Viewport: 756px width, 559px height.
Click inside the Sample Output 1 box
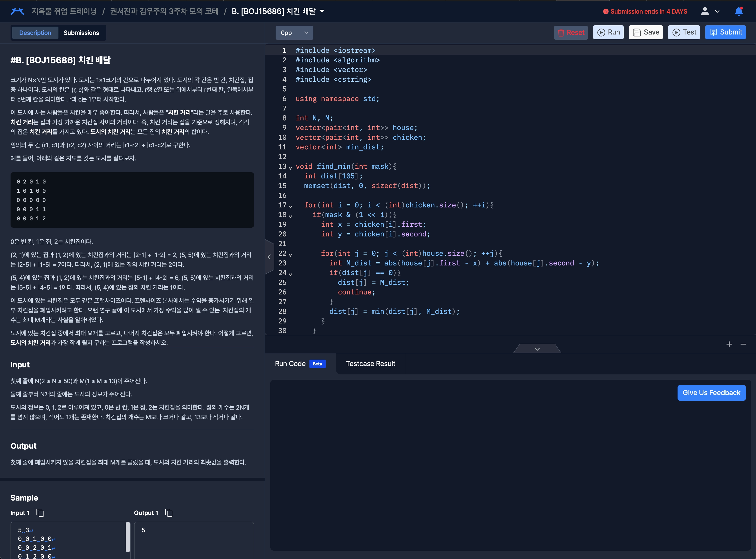pos(194,540)
